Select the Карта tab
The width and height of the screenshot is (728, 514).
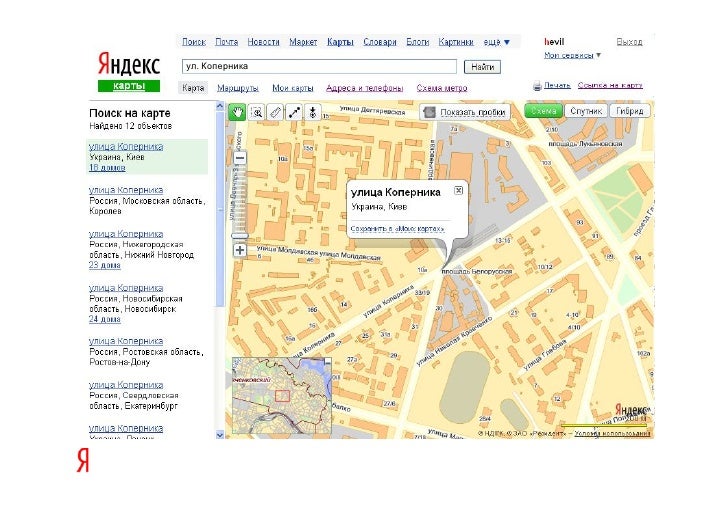click(x=193, y=88)
